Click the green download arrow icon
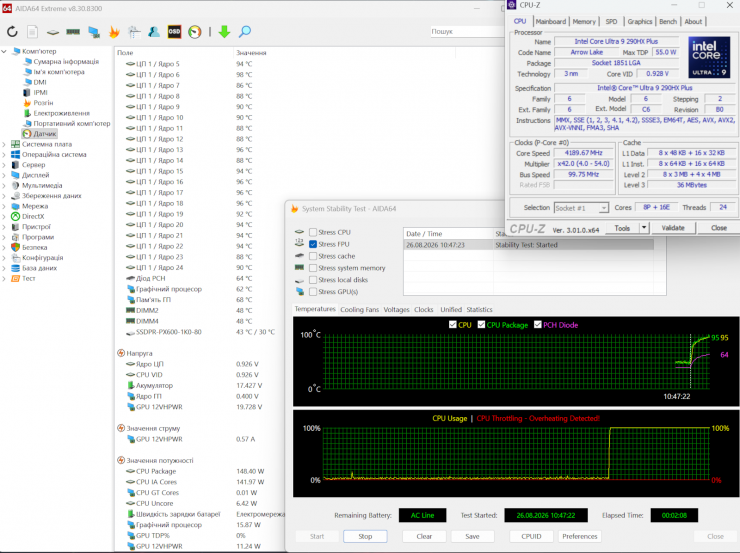 (224, 32)
